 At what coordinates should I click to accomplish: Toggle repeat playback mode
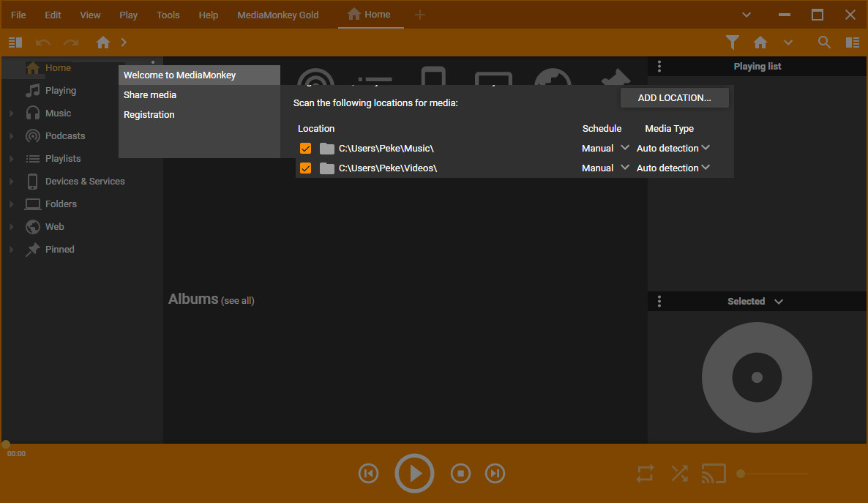click(x=645, y=474)
